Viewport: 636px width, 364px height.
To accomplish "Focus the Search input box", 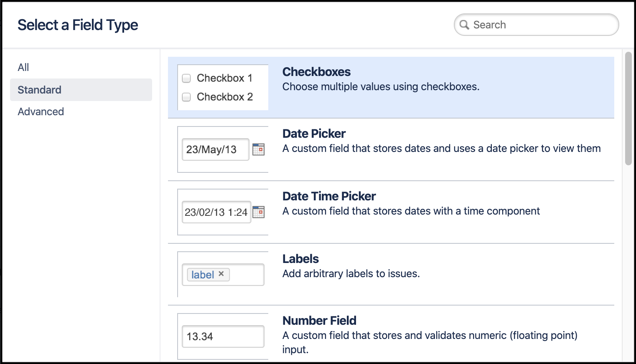I will coord(543,25).
